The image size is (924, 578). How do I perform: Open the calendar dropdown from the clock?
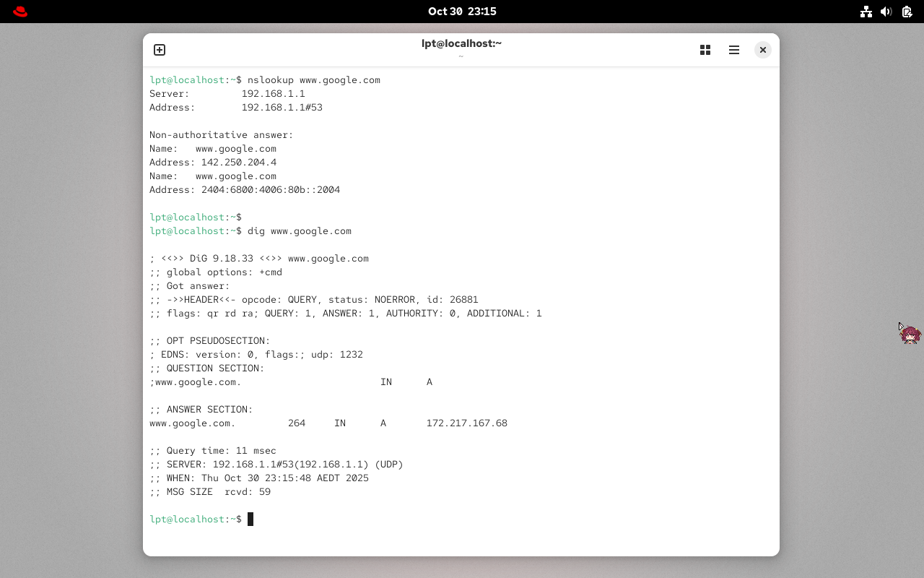point(461,11)
